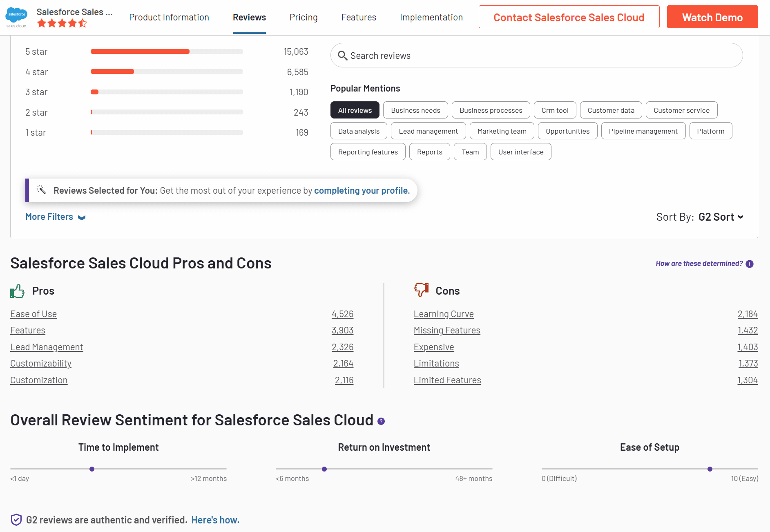This screenshot has width=770, height=532.
Task: Open the help tooltip next to Overall Review Sentiment
Action: (380, 421)
